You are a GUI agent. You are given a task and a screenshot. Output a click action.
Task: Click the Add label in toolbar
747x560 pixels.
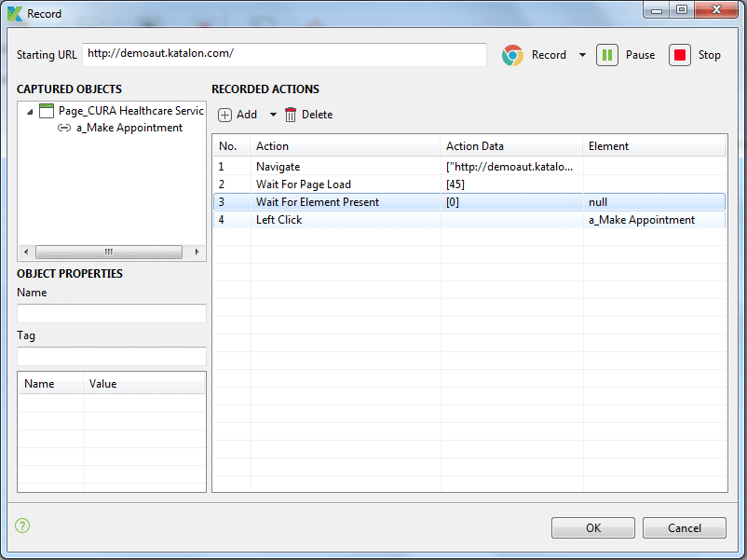(247, 115)
